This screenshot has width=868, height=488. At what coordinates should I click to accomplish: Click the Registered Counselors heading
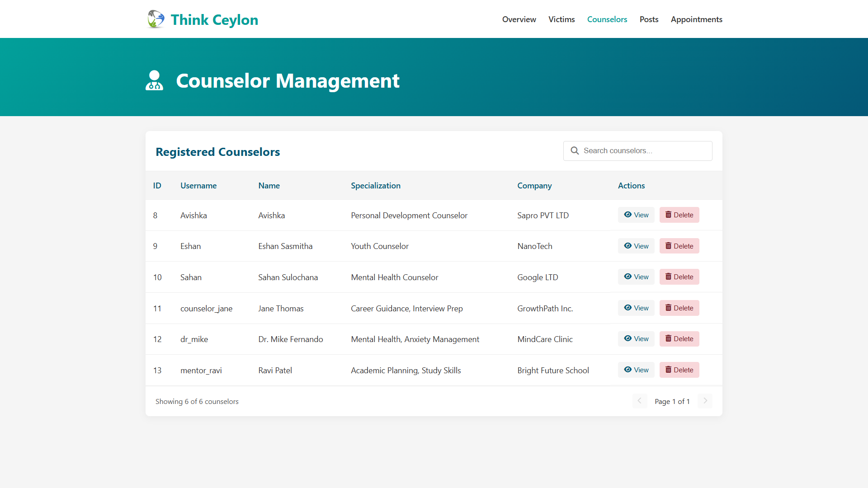pyautogui.click(x=217, y=152)
